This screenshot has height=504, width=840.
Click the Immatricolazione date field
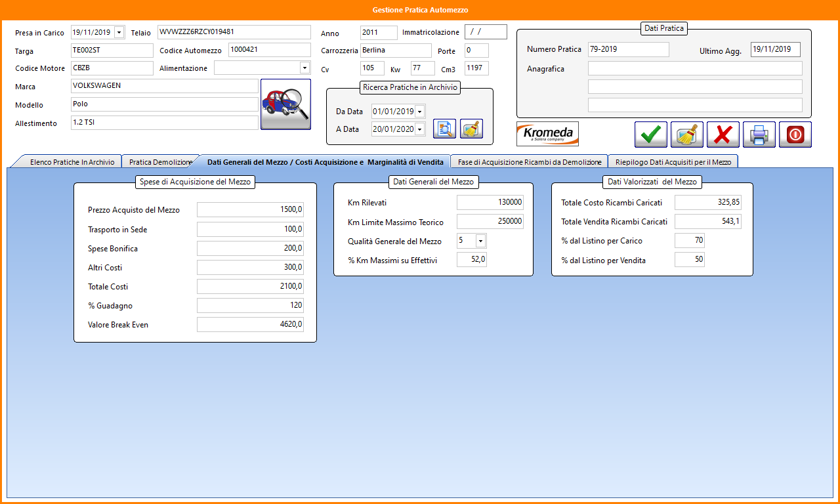[486, 31]
